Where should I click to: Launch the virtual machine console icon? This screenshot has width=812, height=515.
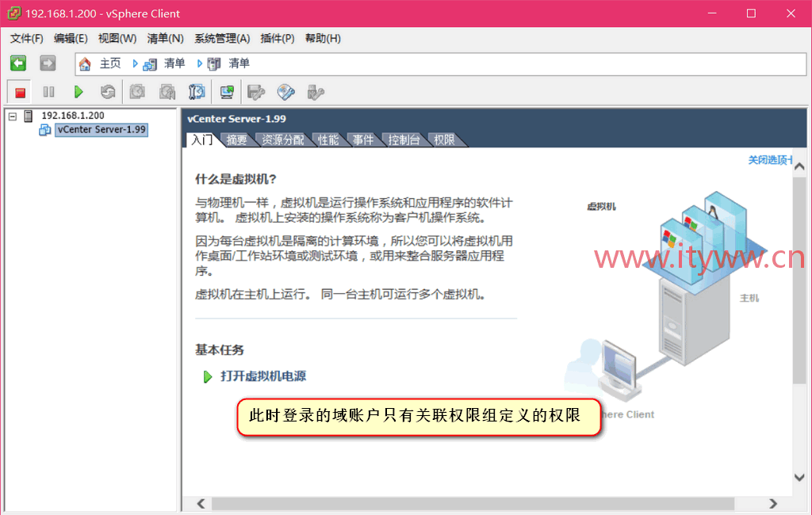[x=227, y=92]
